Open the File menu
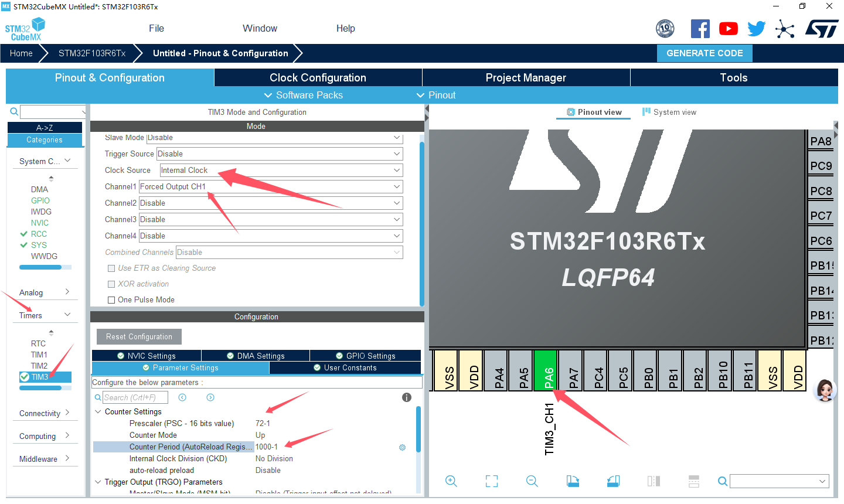Image resolution: width=844 pixels, height=504 pixels. tap(156, 28)
